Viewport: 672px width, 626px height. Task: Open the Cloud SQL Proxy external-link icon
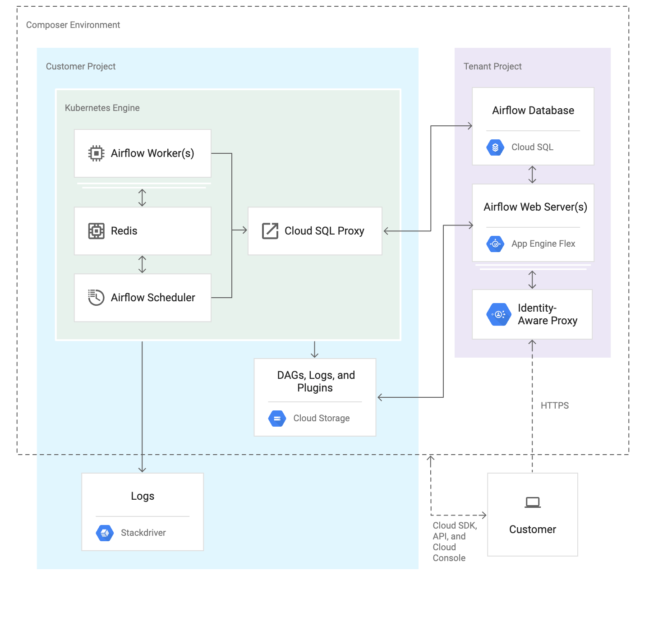(269, 230)
